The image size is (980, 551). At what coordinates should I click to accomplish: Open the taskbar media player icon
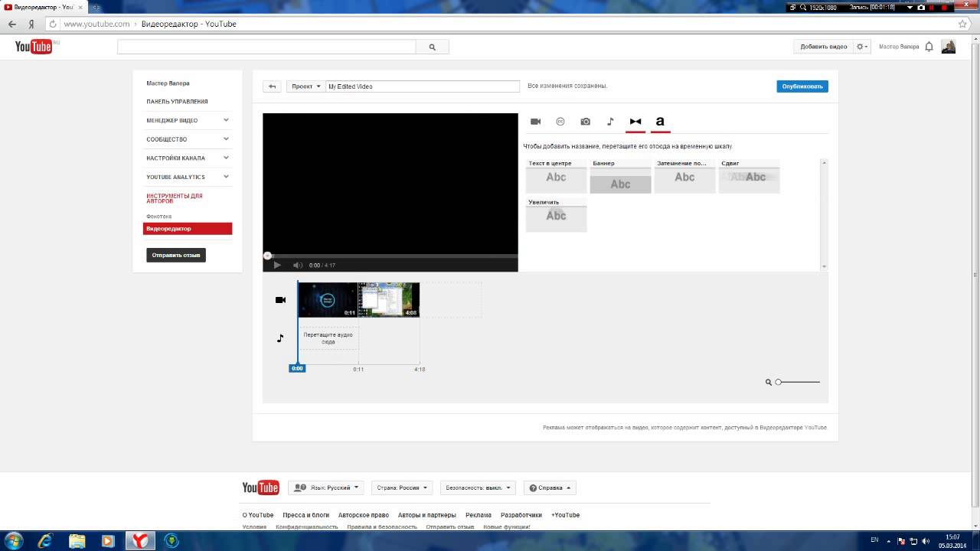click(x=108, y=540)
